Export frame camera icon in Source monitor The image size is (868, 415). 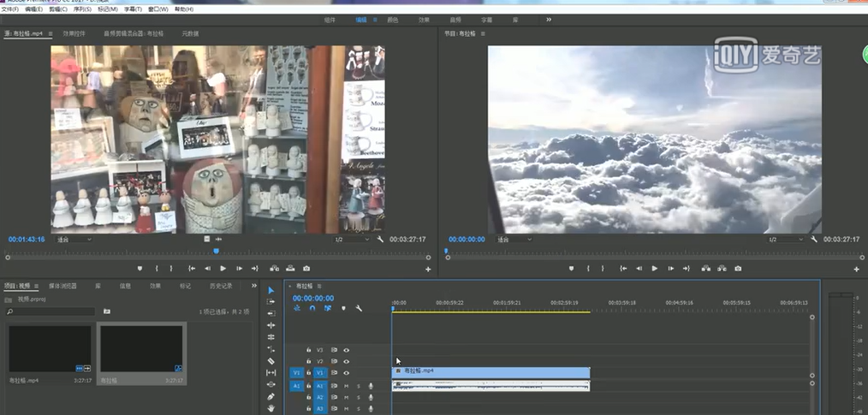pyautogui.click(x=306, y=269)
